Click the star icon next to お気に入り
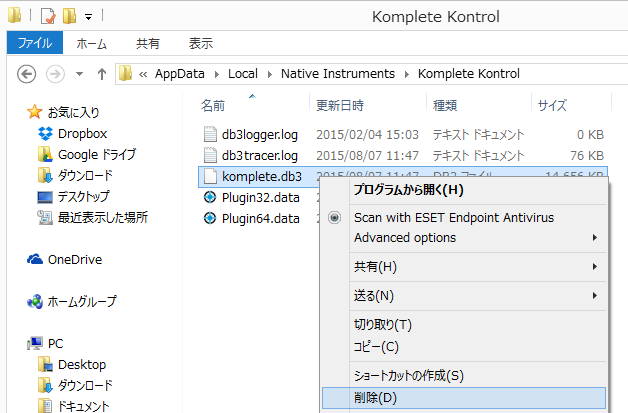The image size is (628, 413). pyautogui.click(x=34, y=112)
